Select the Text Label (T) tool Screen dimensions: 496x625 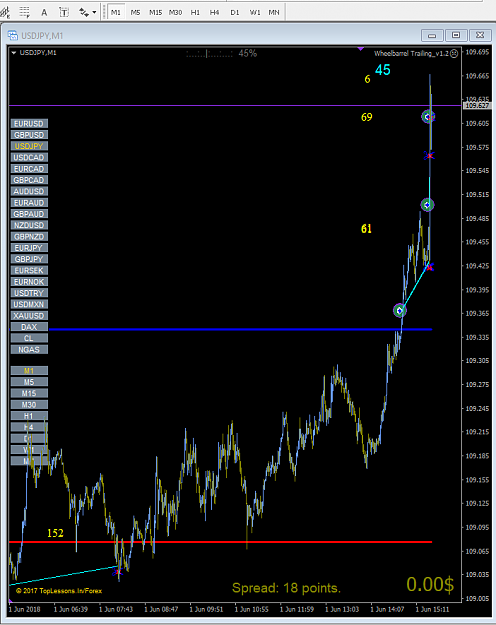click(64, 12)
